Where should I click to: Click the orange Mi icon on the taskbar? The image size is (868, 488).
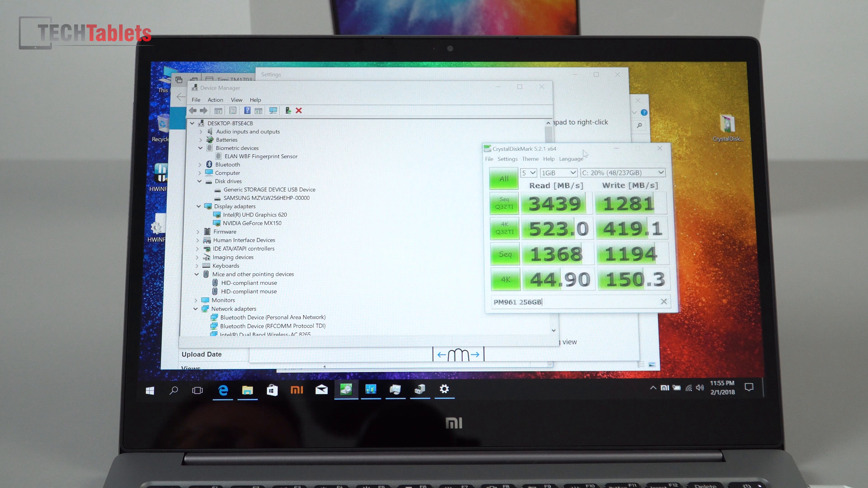297,390
